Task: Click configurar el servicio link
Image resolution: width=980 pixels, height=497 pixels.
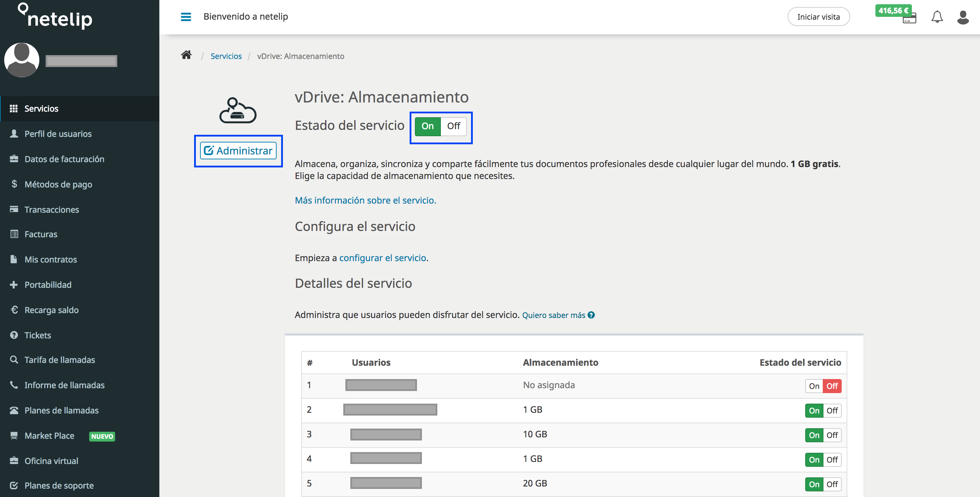Action: [x=382, y=258]
